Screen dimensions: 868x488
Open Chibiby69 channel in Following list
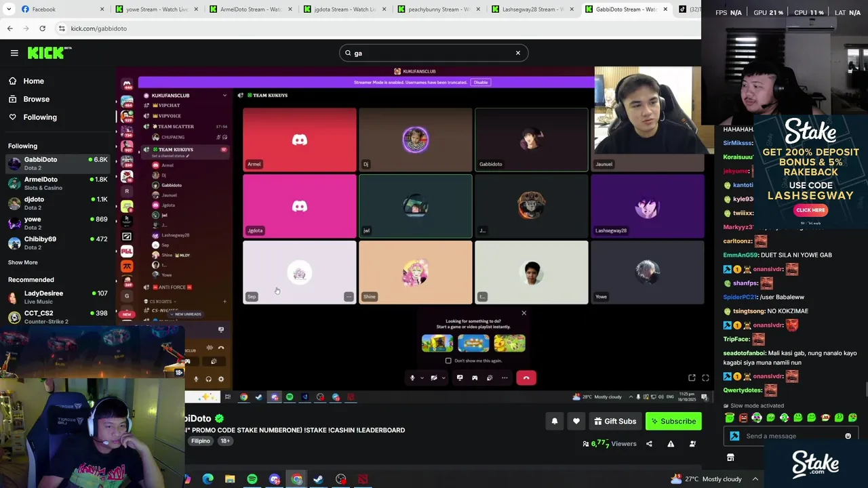pos(58,243)
